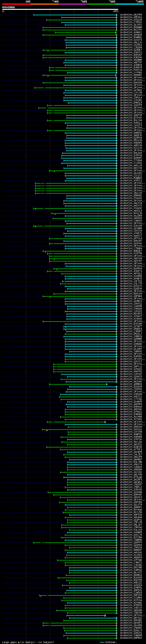The image size is (146, 644).
Task: Click the hit label UniRef100_A9DUP6
Action: pyautogui.click(x=131, y=143)
